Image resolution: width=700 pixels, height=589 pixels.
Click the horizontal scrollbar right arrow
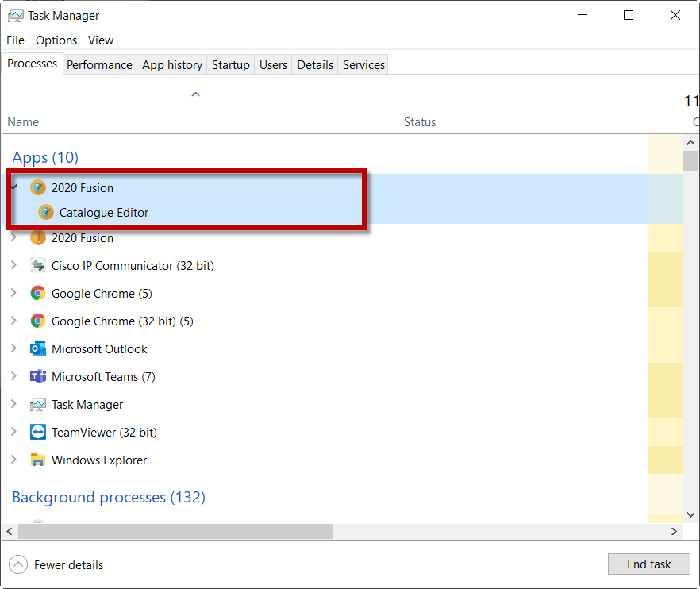674,531
